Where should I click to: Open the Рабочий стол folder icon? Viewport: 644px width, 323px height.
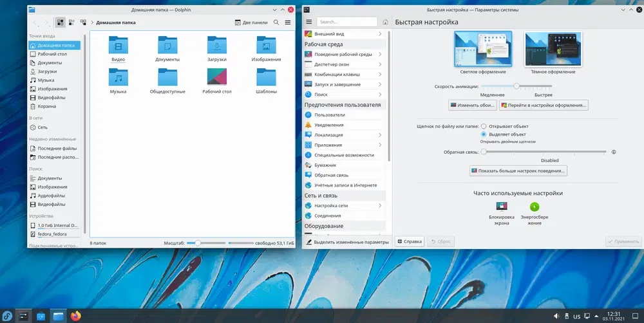tap(217, 81)
